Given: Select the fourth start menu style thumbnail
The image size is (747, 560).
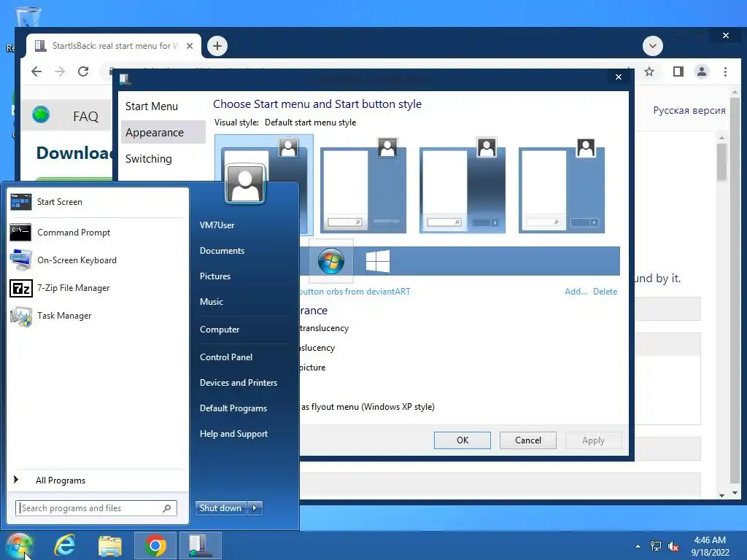Looking at the screenshot, I should [x=562, y=184].
